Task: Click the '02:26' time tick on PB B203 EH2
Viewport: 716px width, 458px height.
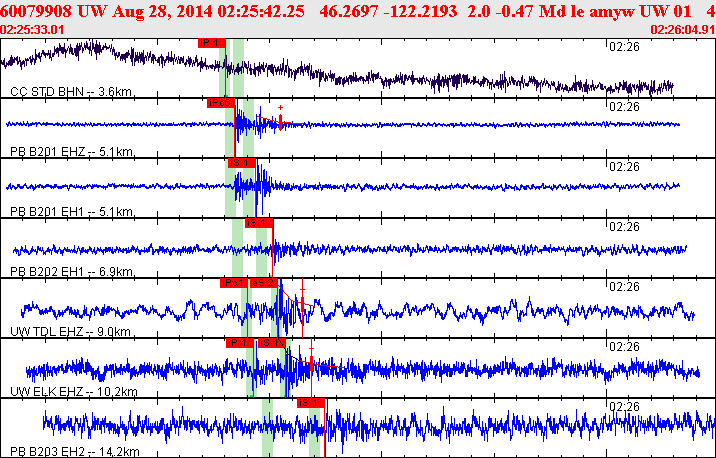Action: [624, 407]
